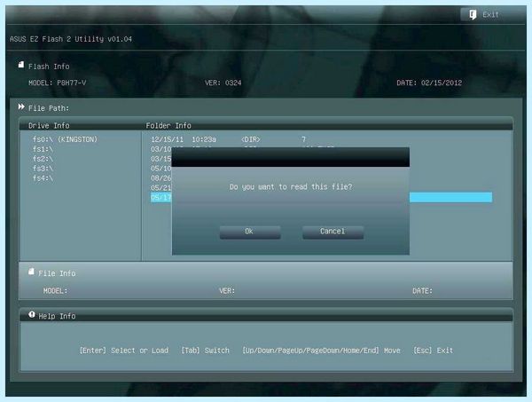Click the DATE: 02/15/2012 text
Viewport: 532px width, 402px height.
429,83
